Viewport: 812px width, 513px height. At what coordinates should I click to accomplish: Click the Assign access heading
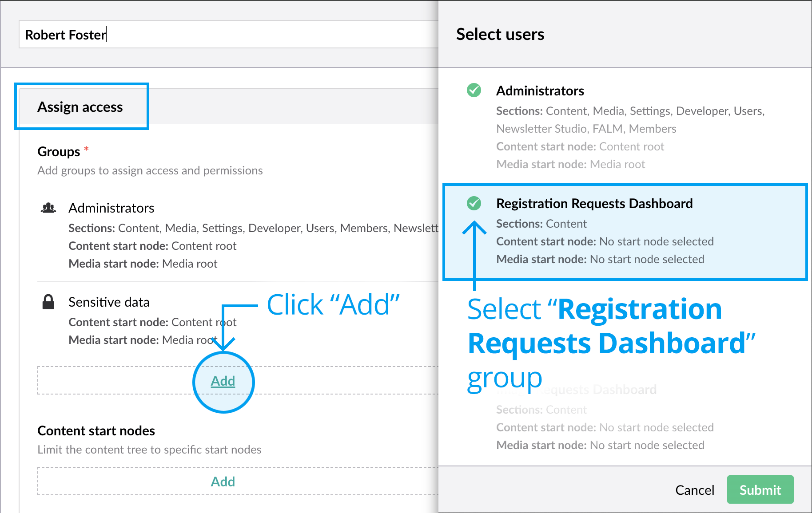click(x=80, y=107)
